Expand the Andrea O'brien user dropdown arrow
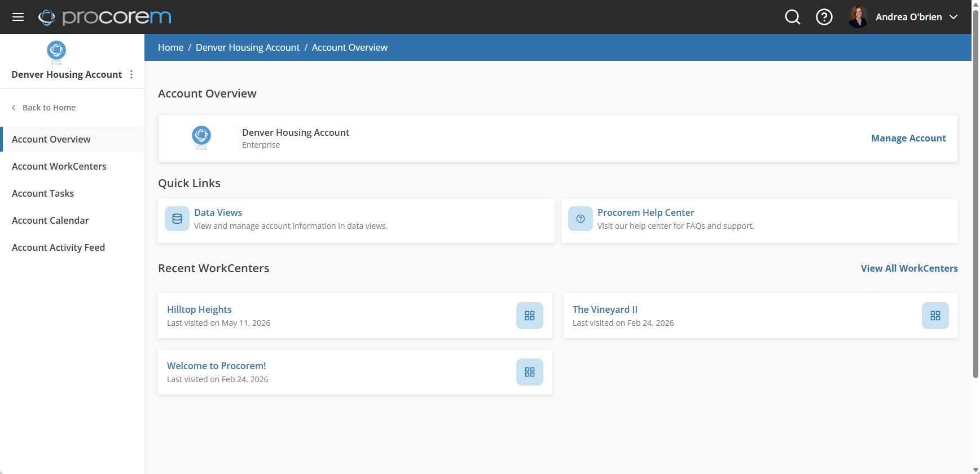This screenshot has height=474, width=980. tap(953, 17)
